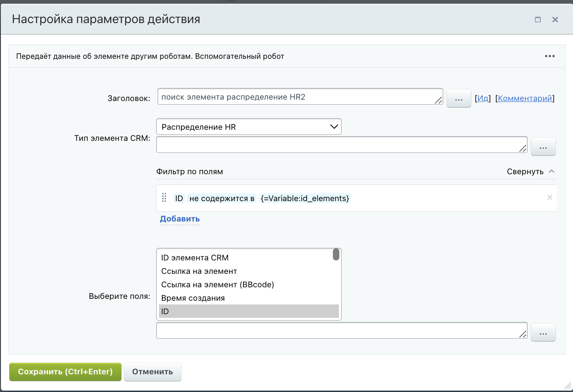Click the drag handle of the ID filter

coord(164,198)
